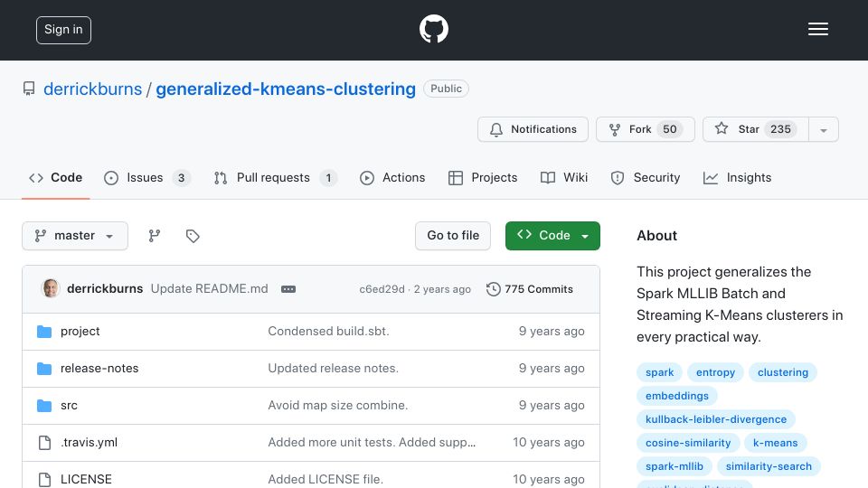868x488 pixels.
Task: Open the hamburger navigation menu
Action: (x=817, y=29)
